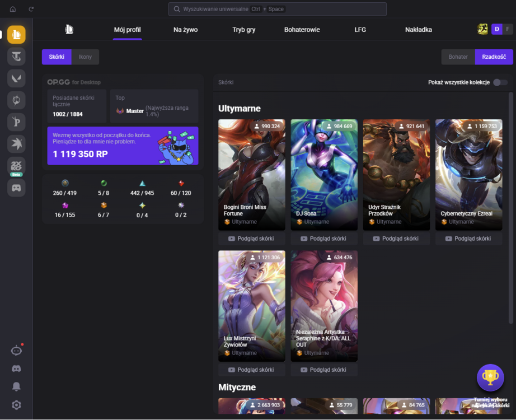Preview Cybernetyczny Ezreal skin
The height and width of the screenshot is (420, 516).
click(469, 239)
